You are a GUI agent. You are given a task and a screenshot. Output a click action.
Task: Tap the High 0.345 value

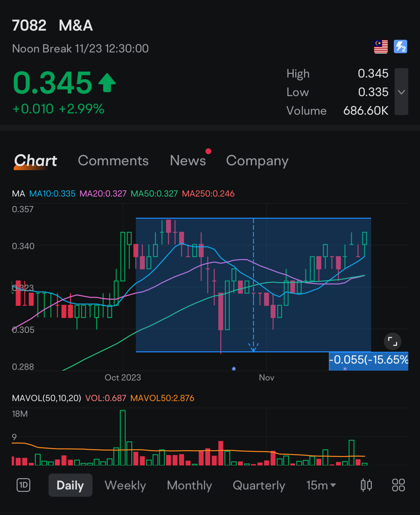point(373,74)
